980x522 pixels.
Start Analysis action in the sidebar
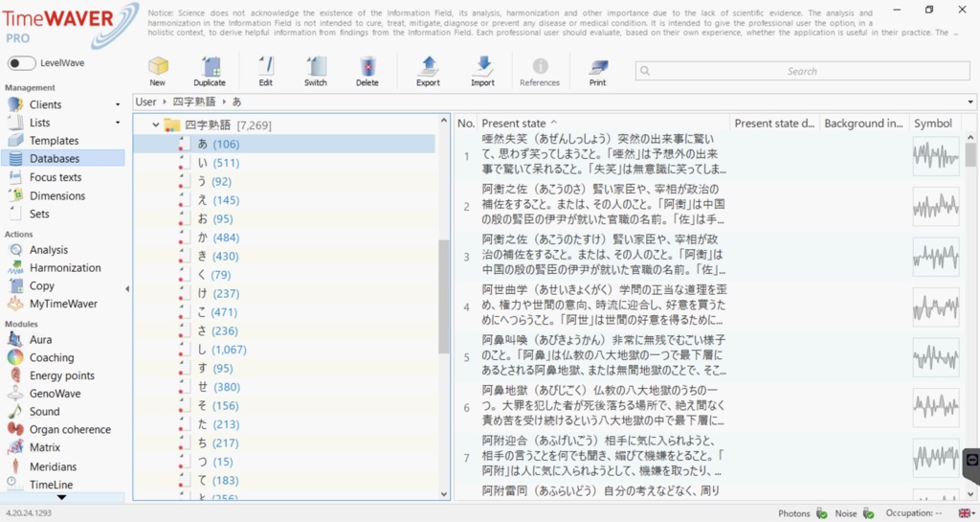(49, 249)
